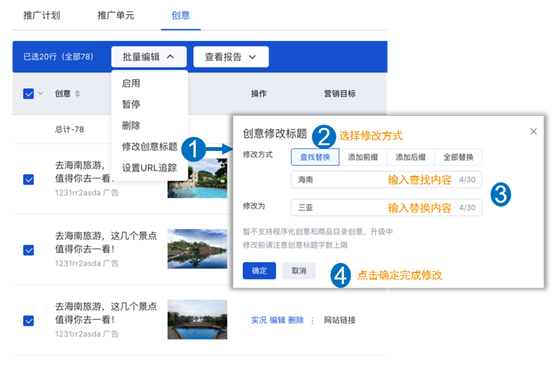Click the 营销目标 column header
This screenshot has width=554, height=371.
(340, 94)
